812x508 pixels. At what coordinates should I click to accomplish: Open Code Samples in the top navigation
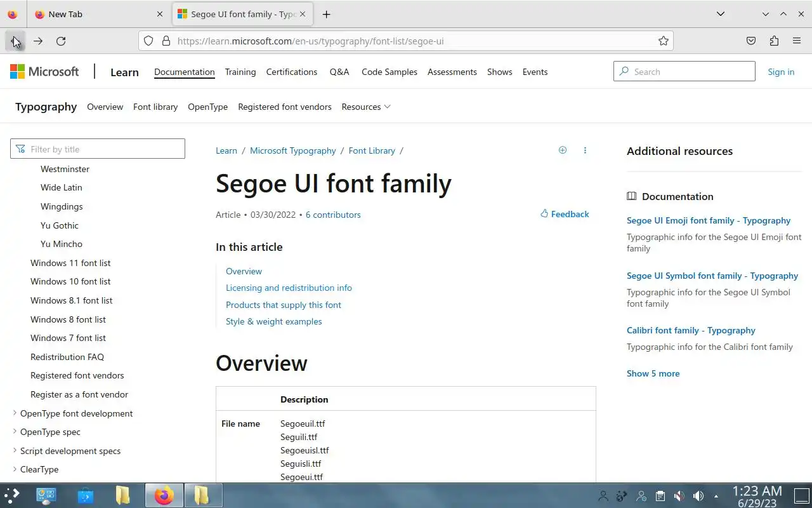[390, 72]
